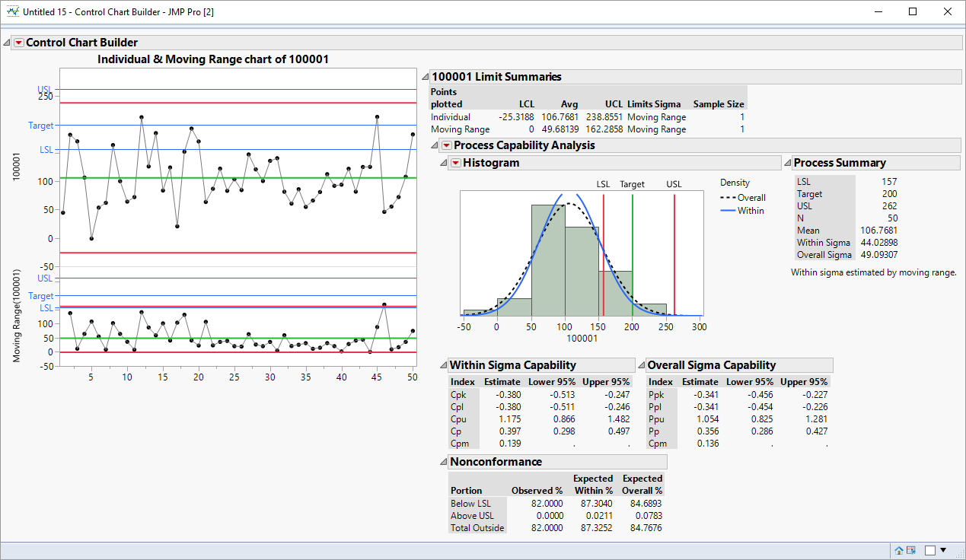Screen dimensions: 966x560
Task: Open the Process Capability Analysis red triangle menu
Action: pyautogui.click(x=447, y=145)
